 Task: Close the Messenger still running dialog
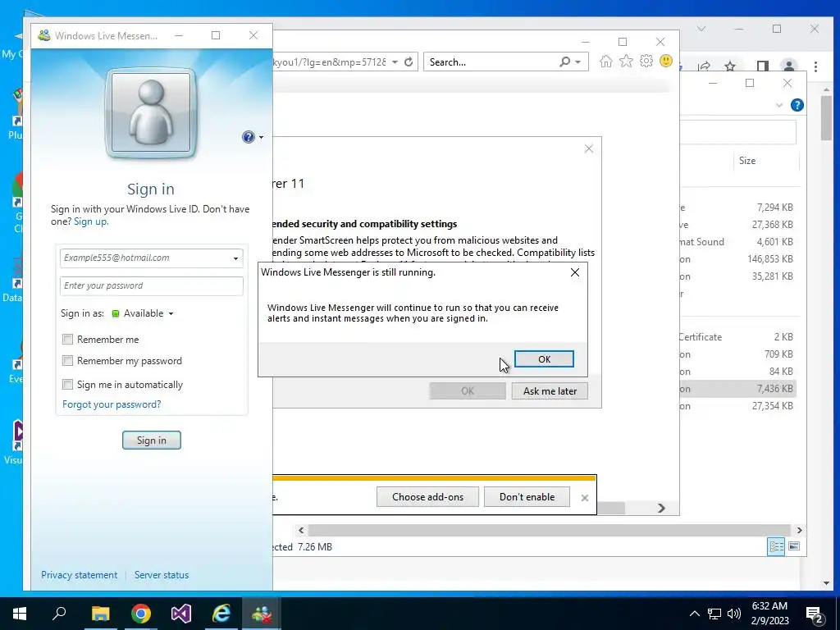point(575,272)
